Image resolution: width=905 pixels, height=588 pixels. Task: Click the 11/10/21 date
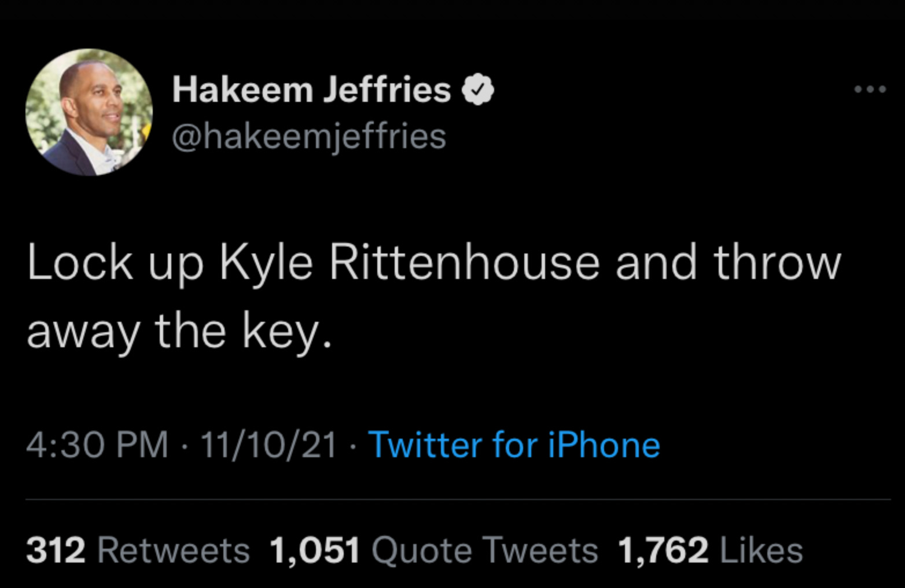click(268, 445)
